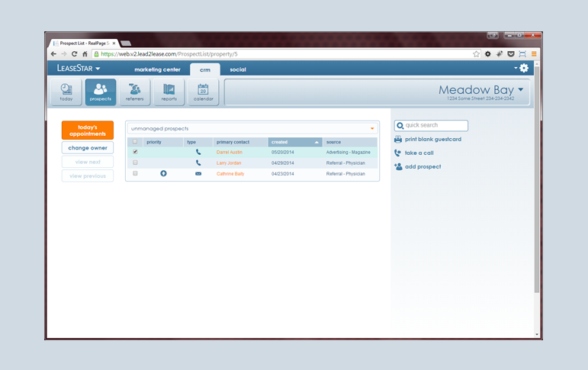
Task: Check the Larry Jordan row checkbox
Action: click(x=136, y=162)
